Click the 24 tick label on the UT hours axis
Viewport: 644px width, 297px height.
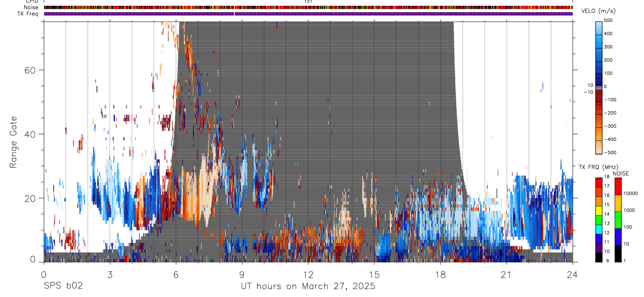coord(573,274)
